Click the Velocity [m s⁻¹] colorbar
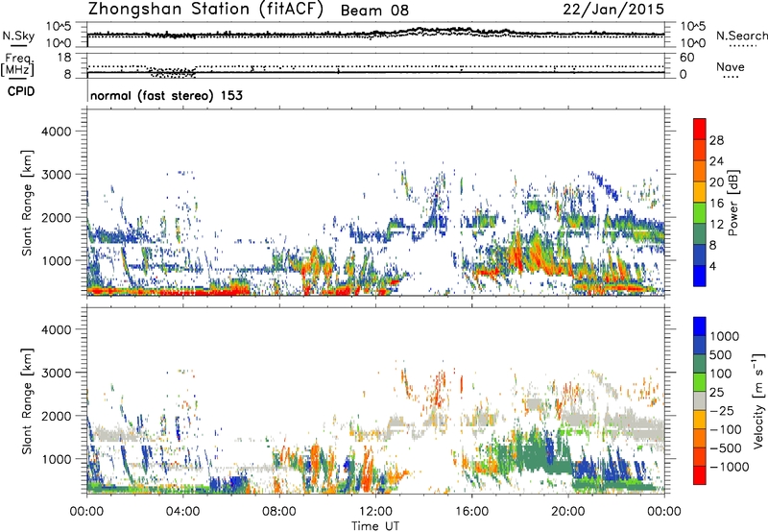Viewport: 768px width, 532px height. pos(700,400)
